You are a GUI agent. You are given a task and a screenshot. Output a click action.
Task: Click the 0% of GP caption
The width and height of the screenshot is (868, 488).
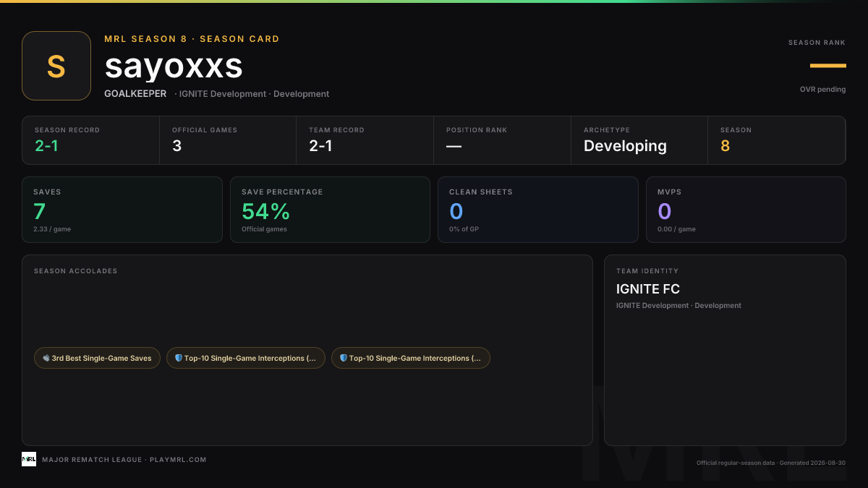click(x=464, y=229)
